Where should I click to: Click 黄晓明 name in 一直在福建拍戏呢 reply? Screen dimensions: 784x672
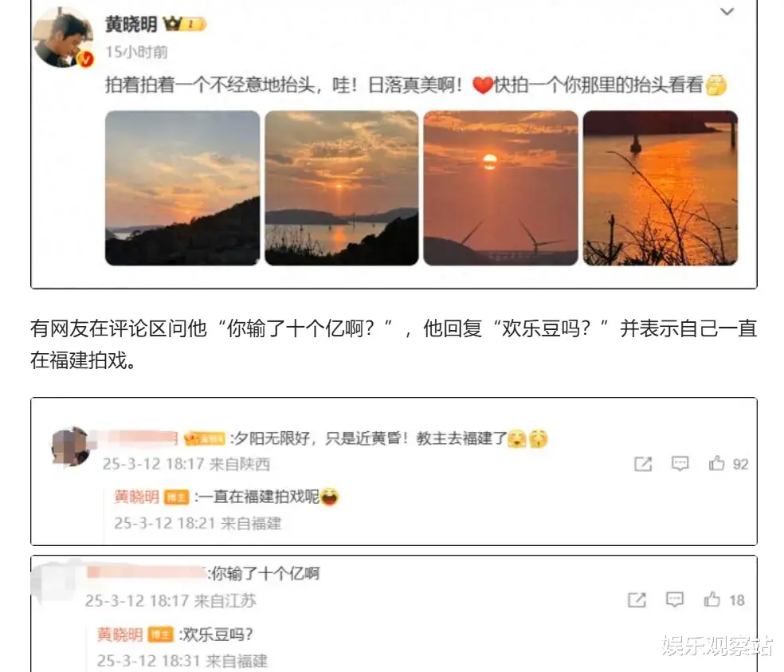coord(136,497)
